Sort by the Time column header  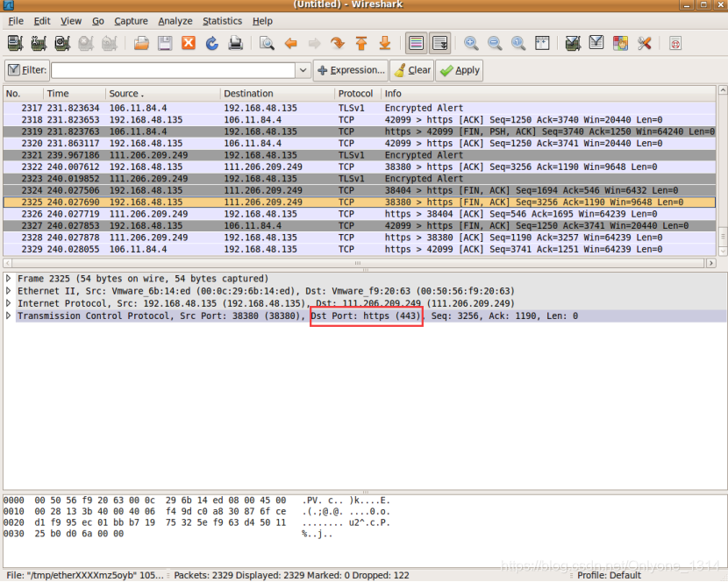75,93
